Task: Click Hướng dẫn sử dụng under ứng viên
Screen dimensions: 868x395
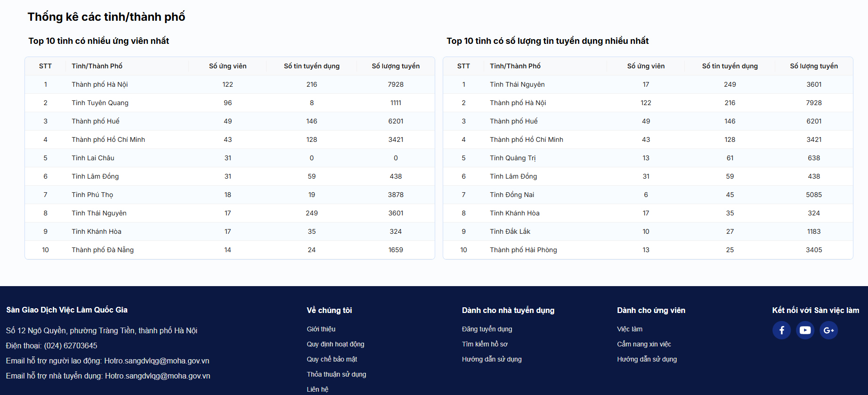Action: (647, 359)
